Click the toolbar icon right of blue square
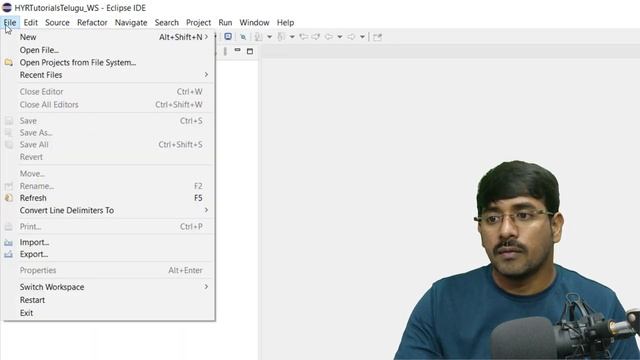The width and height of the screenshot is (640, 360). point(243,37)
